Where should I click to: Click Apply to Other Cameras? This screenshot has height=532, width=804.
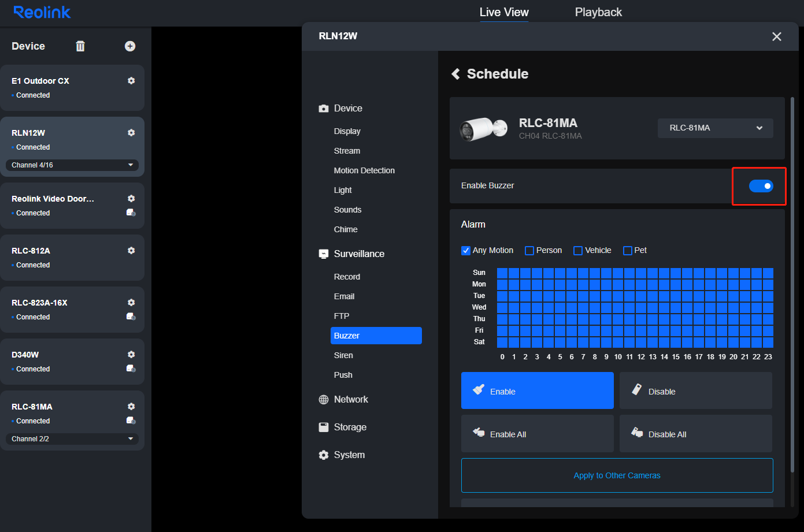point(617,475)
